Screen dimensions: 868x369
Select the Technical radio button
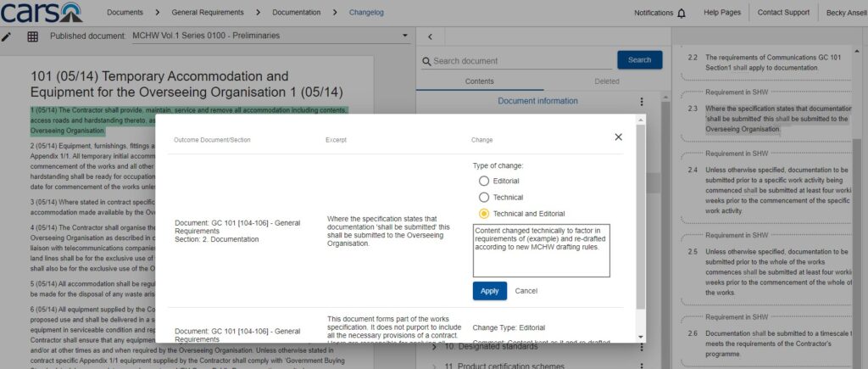coord(484,197)
